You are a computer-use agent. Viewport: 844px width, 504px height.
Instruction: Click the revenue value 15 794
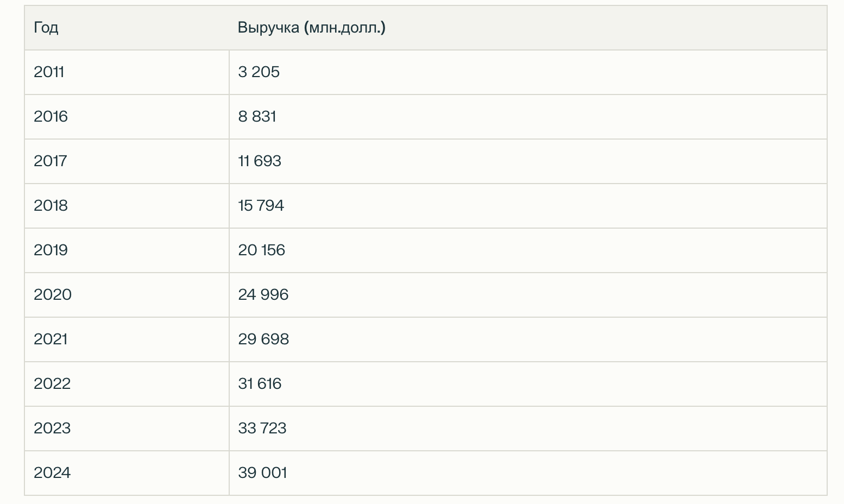tap(261, 206)
